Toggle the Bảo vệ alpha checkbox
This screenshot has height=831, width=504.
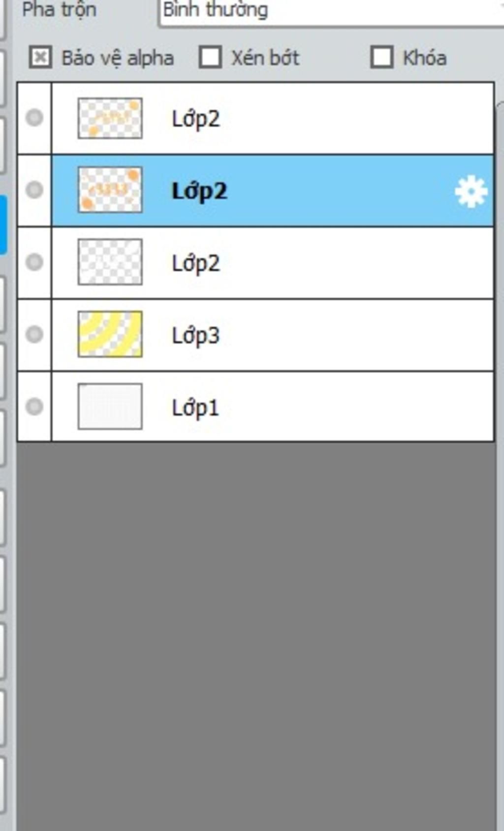40,57
